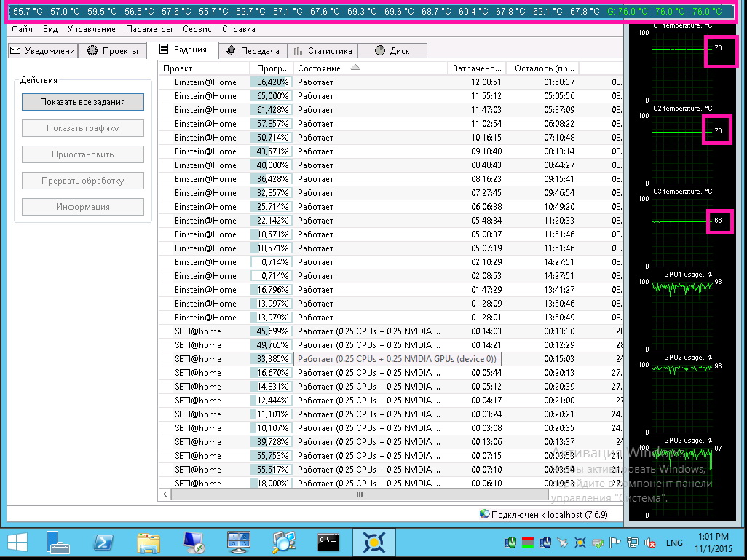
Task: Open Windows PowerShell from the taskbar
Action: (103, 543)
